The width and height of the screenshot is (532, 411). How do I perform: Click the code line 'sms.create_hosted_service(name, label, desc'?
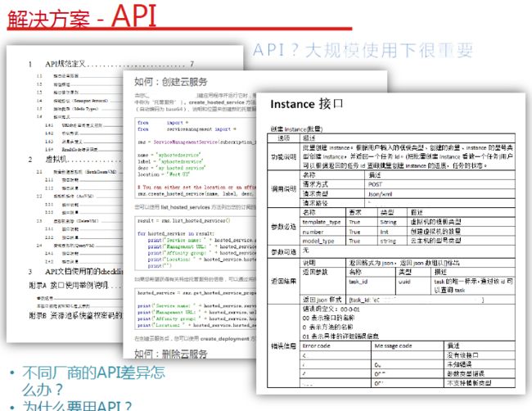196,193
